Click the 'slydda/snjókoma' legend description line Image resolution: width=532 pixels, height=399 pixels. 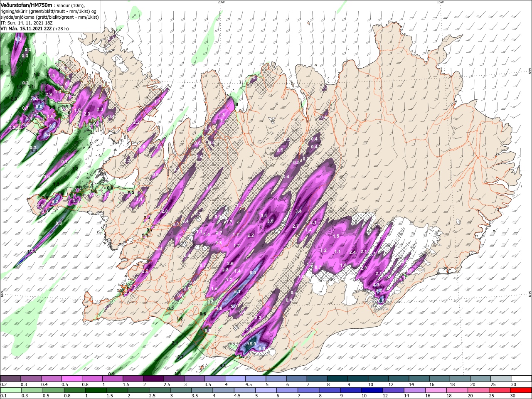[x=49, y=17]
